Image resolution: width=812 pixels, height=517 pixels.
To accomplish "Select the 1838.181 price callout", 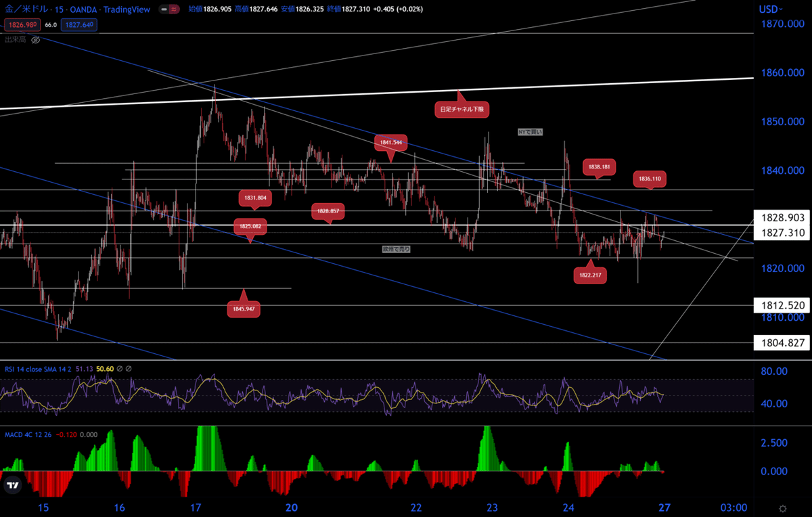I will click(x=599, y=166).
